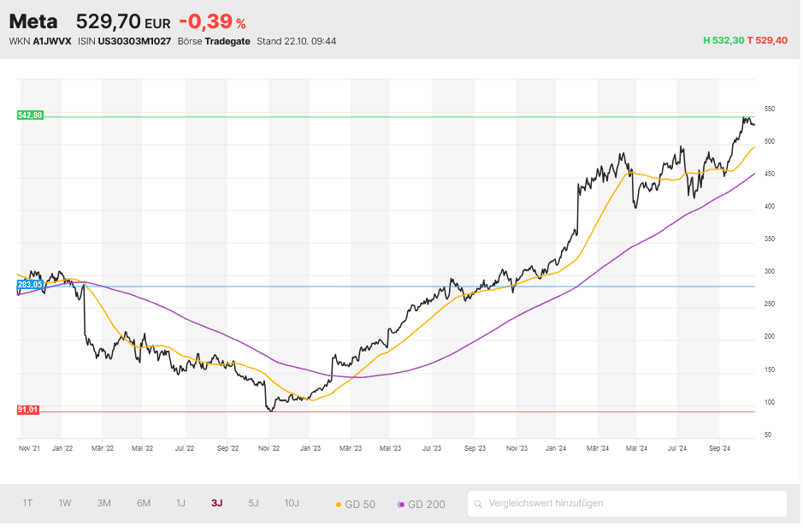Click the 400 y-axis value
Viewport: 803px width, 532px height.
click(x=769, y=206)
